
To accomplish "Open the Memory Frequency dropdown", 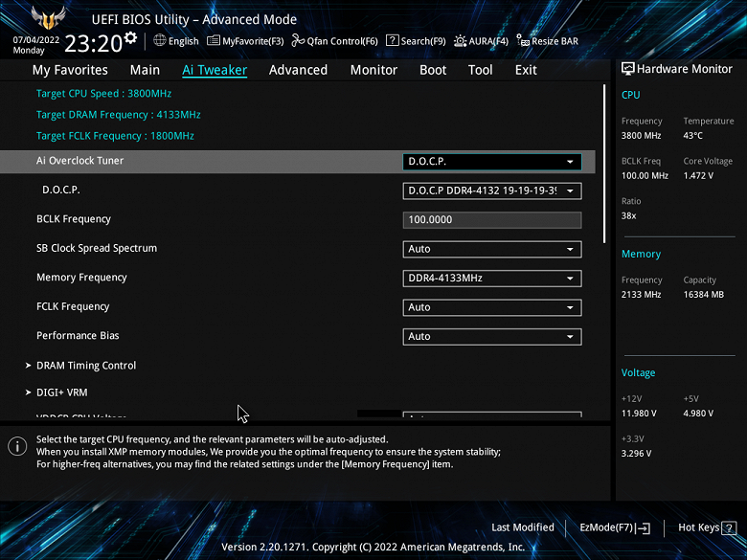I will click(491, 279).
